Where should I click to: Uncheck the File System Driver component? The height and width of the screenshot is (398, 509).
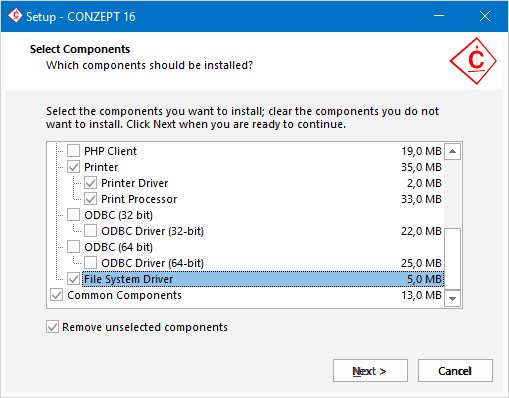[x=73, y=279]
